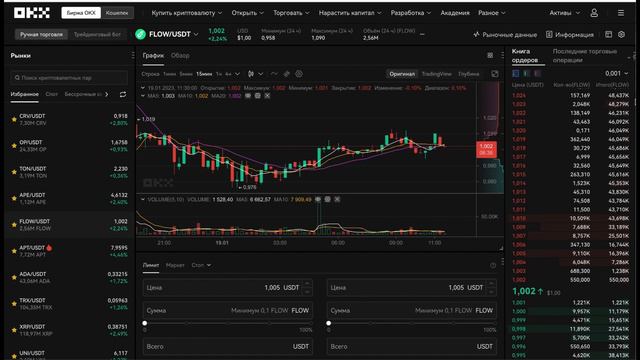This screenshot has height=360, width=640.
Task: Click the buy-side Сумма FLOW input
Action: coord(228,311)
